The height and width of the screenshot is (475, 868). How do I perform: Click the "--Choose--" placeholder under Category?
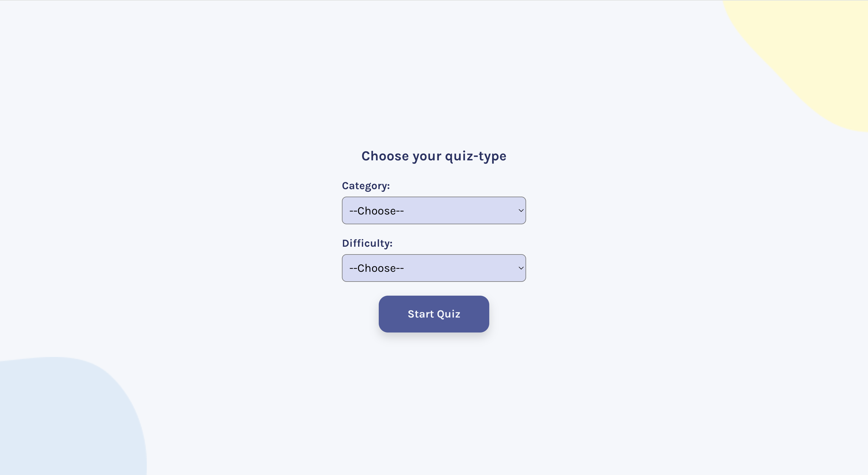(x=376, y=211)
